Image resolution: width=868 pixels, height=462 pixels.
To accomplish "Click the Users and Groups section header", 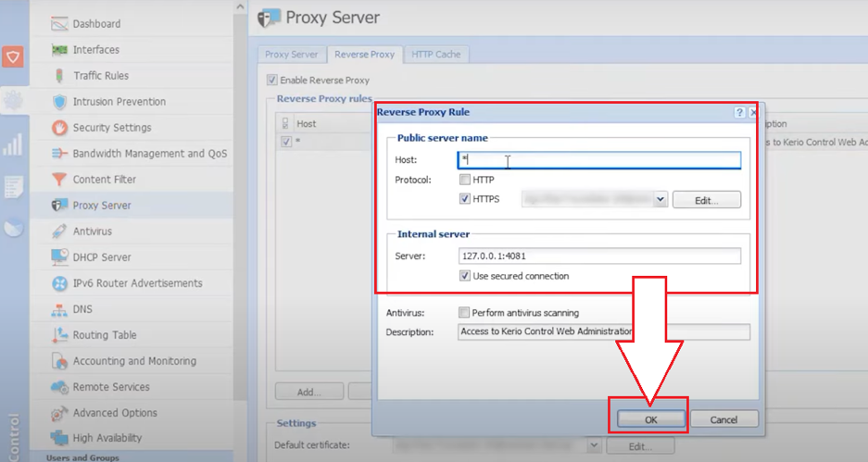I will tap(82, 457).
